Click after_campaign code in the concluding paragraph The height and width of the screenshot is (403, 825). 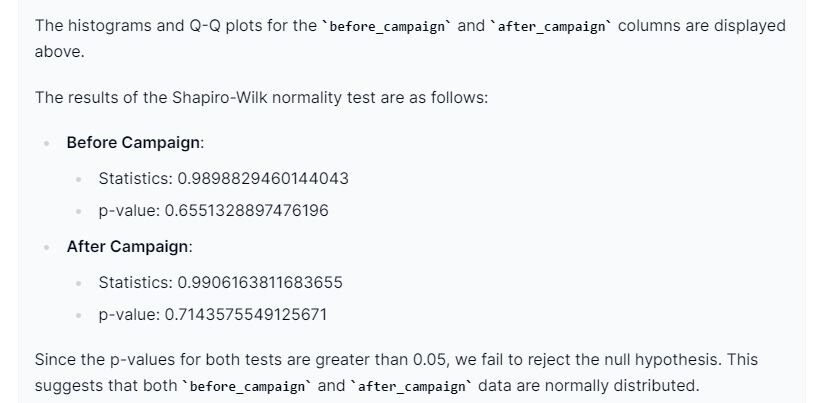[x=412, y=387]
